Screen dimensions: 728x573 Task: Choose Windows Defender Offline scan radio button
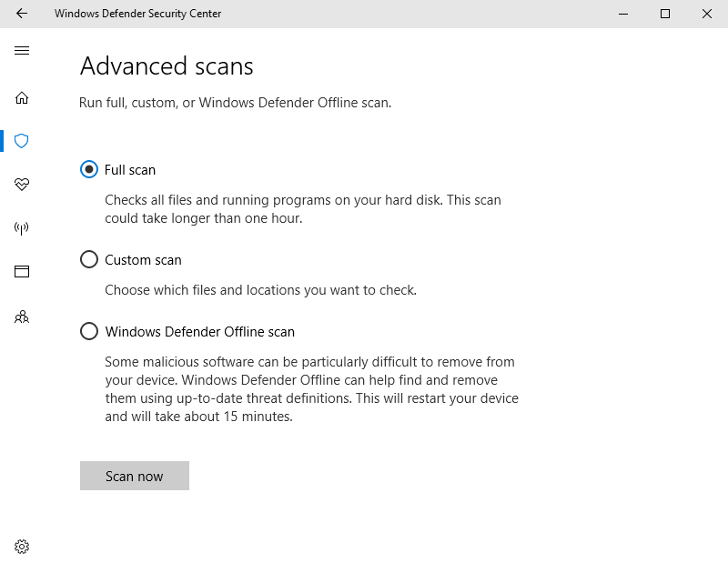89,332
